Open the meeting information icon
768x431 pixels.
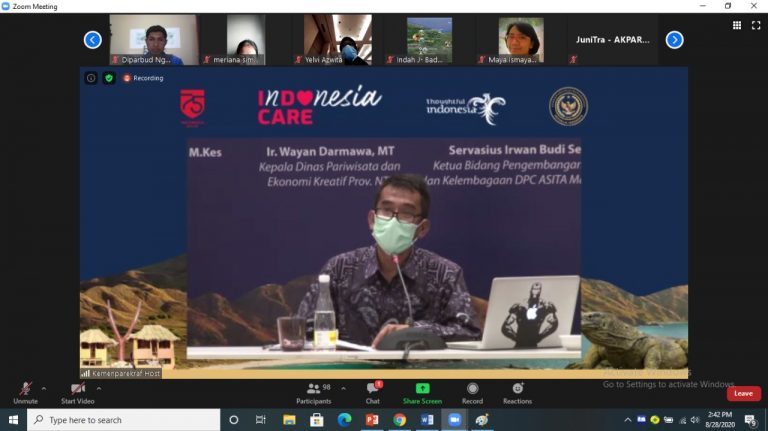coord(91,78)
